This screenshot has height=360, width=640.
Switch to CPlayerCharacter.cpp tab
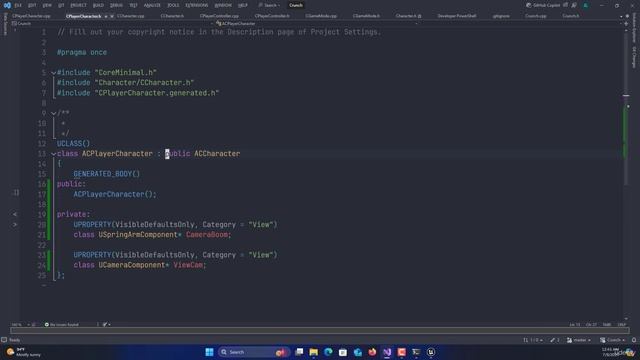(x=31, y=16)
